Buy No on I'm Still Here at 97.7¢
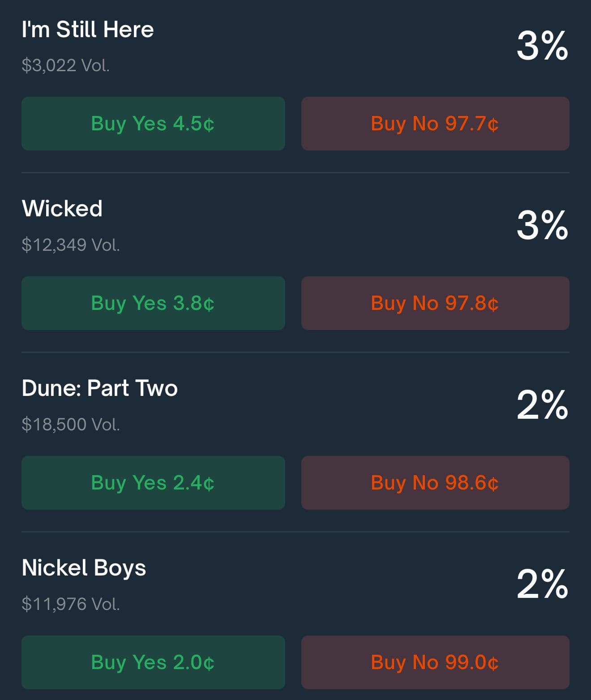 (x=435, y=124)
